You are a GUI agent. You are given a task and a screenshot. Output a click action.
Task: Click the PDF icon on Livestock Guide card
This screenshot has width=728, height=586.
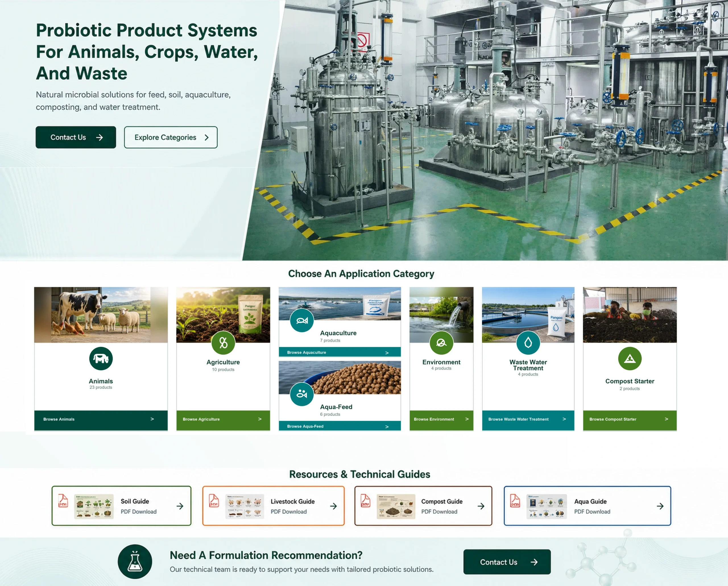tap(214, 500)
